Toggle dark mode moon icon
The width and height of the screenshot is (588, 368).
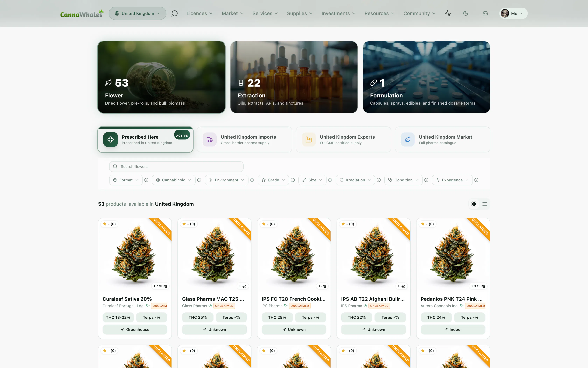click(465, 13)
